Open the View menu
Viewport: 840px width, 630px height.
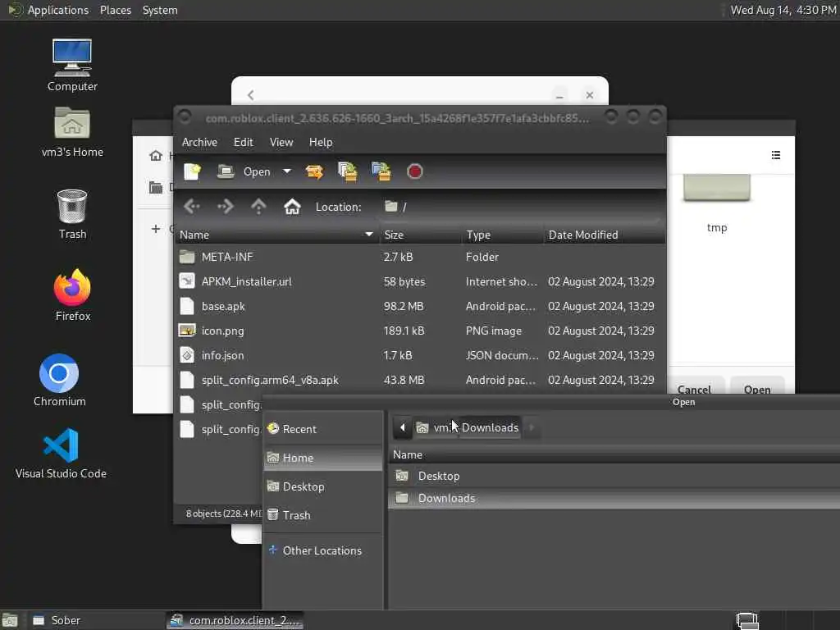click(x=281, y=142)
